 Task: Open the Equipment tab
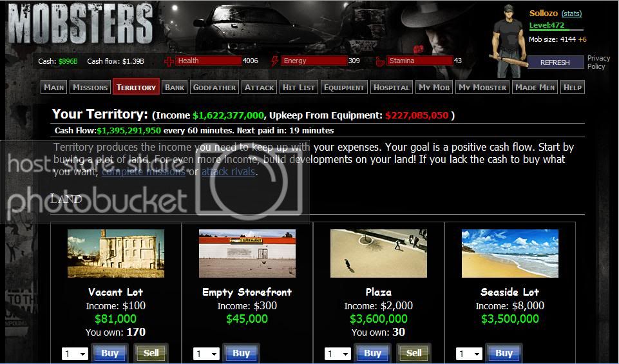coord(344,87)
